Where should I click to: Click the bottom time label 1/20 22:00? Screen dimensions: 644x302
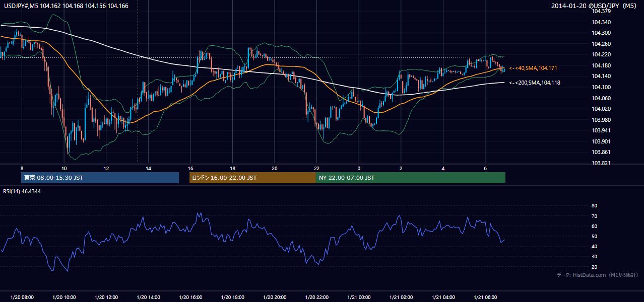click(x=317, y=297)
